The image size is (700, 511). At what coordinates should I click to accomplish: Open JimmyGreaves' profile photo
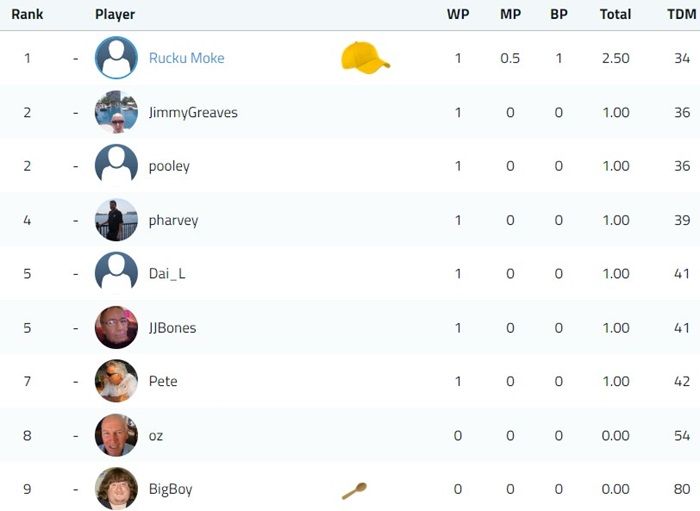[x=117, y=112]
